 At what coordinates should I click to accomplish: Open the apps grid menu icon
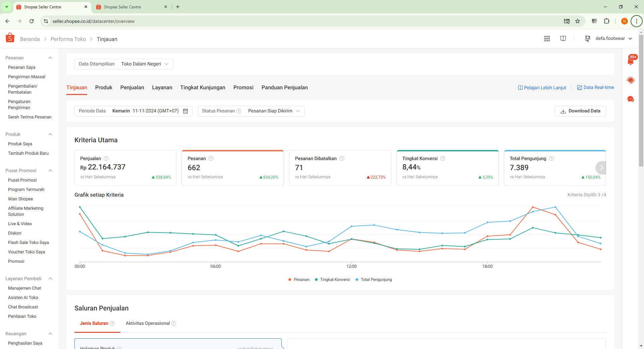pos(547,39)
